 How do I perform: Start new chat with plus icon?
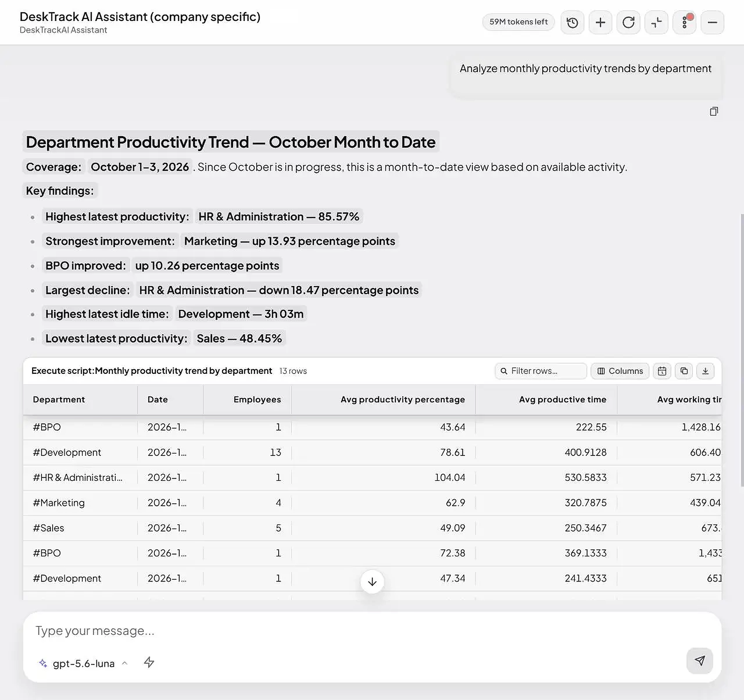click(600, 22)
